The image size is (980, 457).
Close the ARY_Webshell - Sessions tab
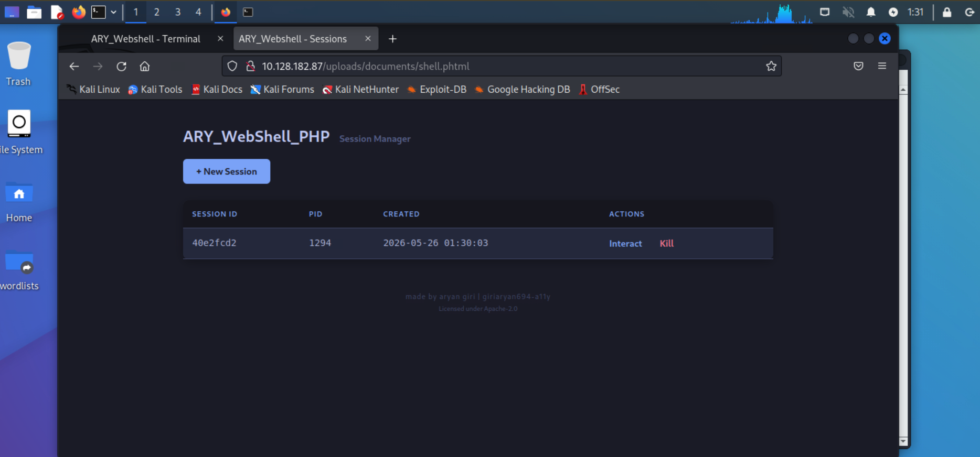[368, 39]
